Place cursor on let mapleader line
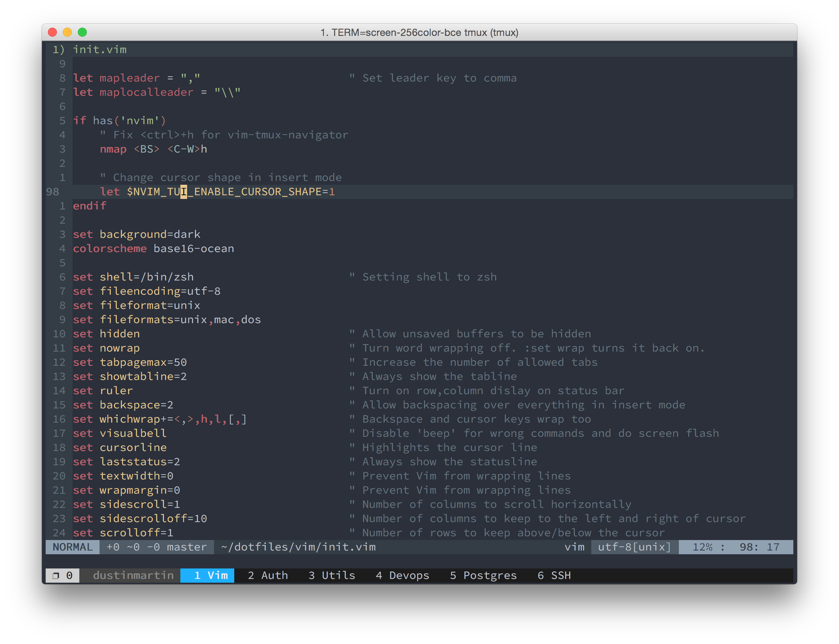 coord(137,78)
